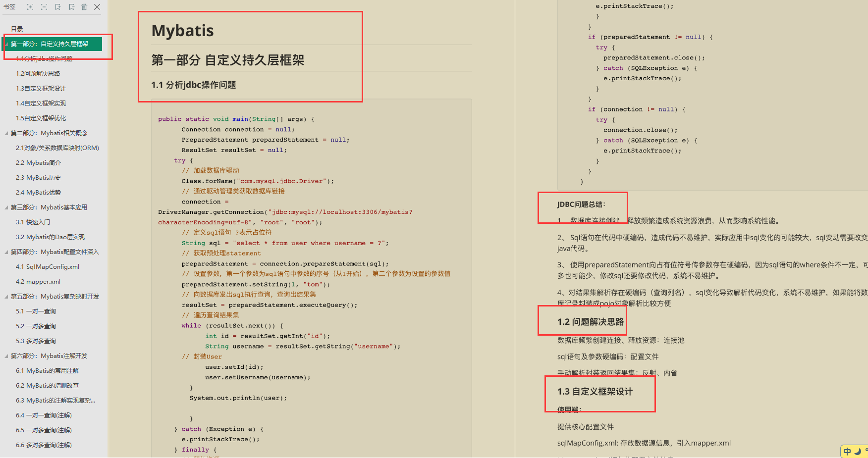Open bookmark 4.1 SqlMapConfig.xml
This screenshot has width=868, height=458.
(47, 267)
